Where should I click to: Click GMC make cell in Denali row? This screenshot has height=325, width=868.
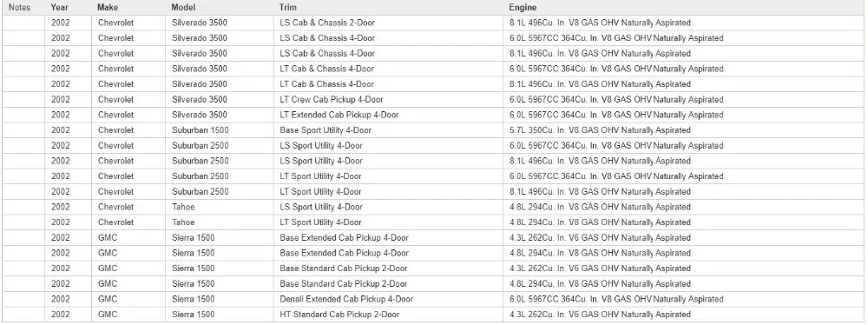click(128, 299)
